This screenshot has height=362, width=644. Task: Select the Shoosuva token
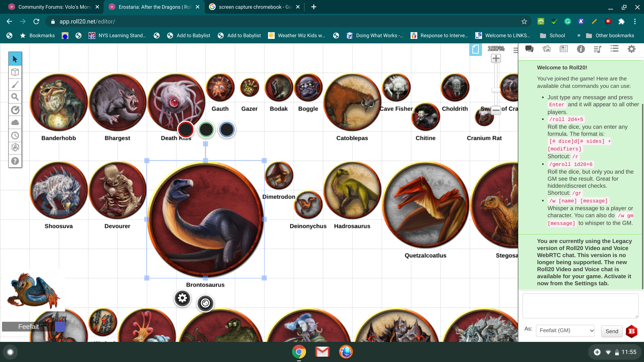tap(59, 190)
